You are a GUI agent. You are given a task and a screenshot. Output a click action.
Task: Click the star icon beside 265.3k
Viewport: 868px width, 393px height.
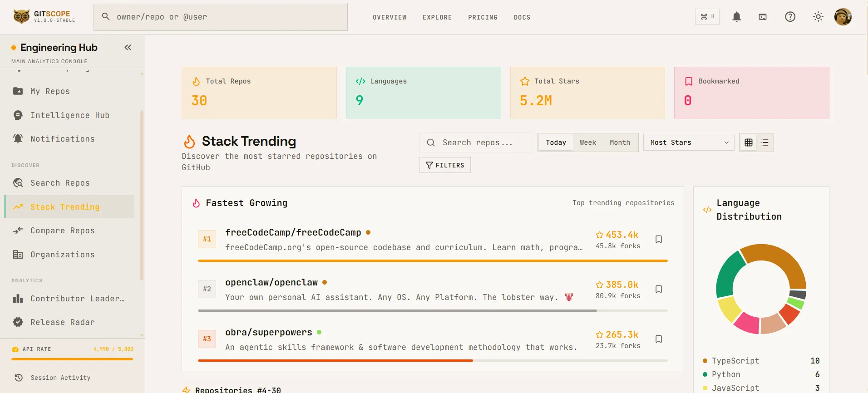600,334
